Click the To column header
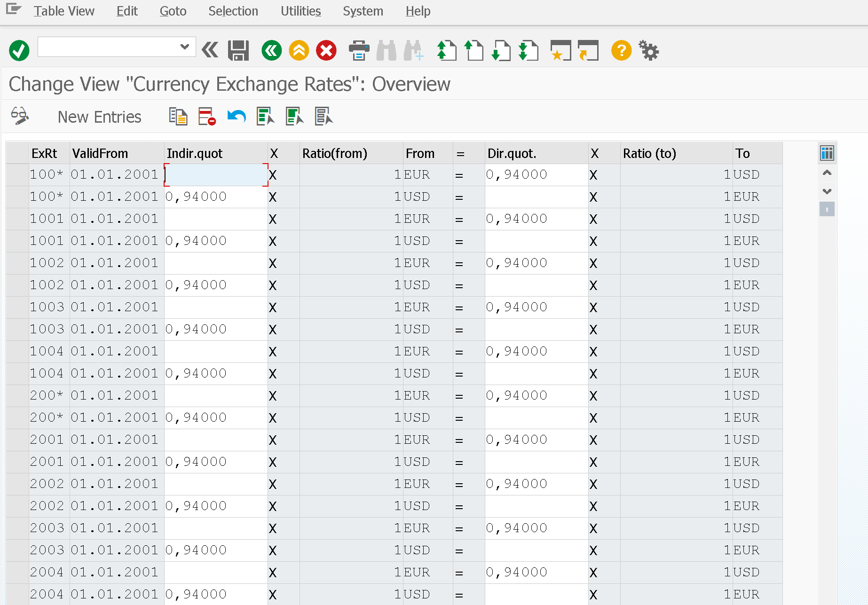This screenshot has height=605, width=868. (758, 153)
